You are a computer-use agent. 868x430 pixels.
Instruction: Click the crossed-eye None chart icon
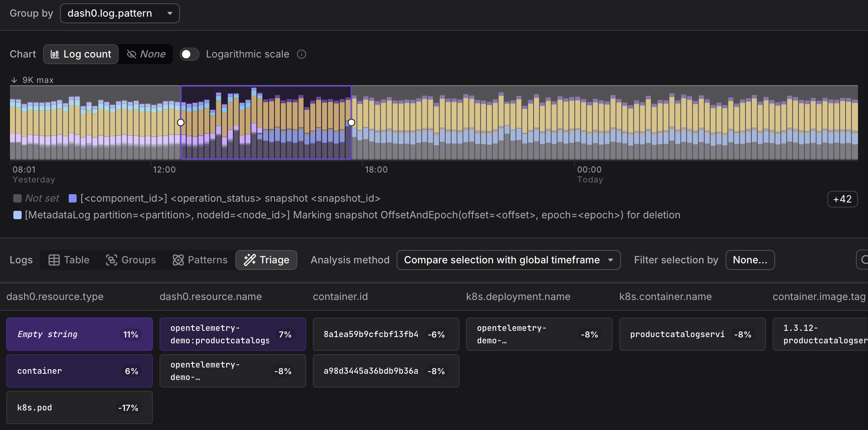(132, 54)
